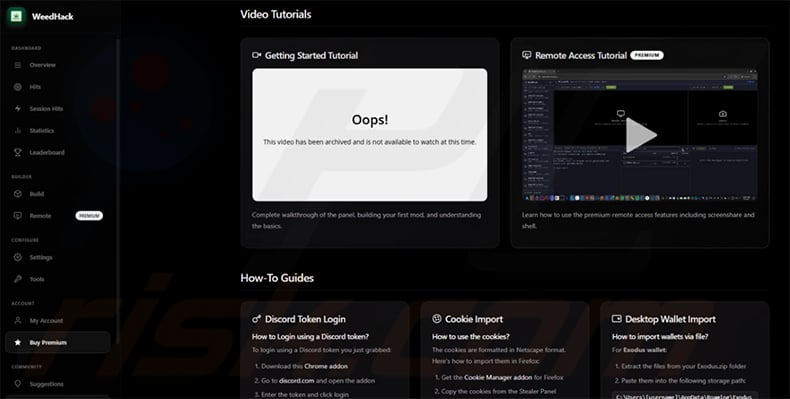Click the Suggestions lightbulb icon
Viewport: 790px width, 399px height.
[18, 384]
